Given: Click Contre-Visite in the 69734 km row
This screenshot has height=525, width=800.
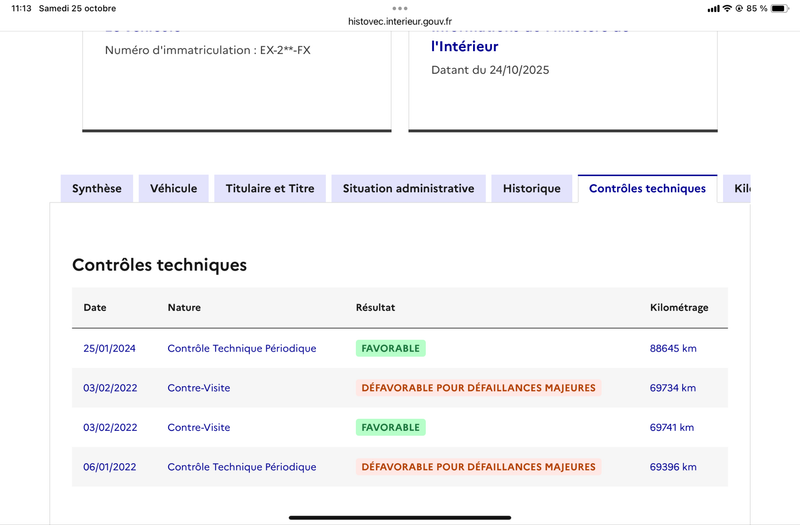Looking at the screenshot, I should point(198,388).
